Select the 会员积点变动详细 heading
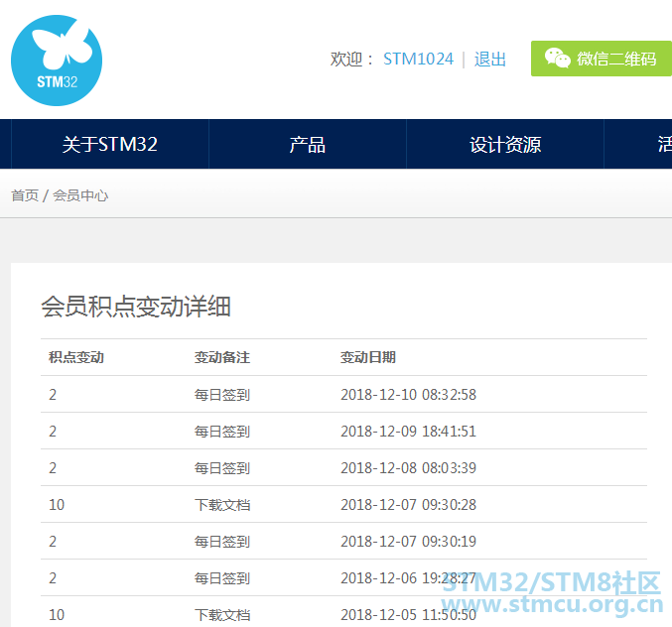672x627 pixels. (x=136, y=307)
